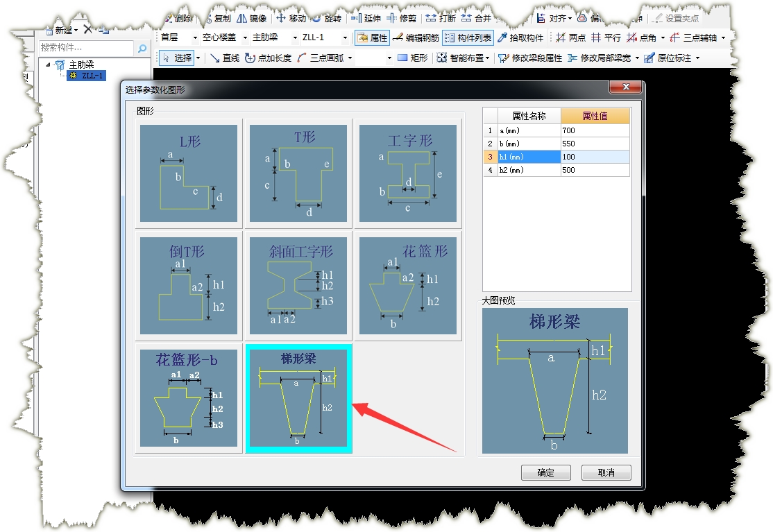Viewport: 773px width, 532px height.
Task: Activate the 选择 selection tool
Action: coord(177,58)
